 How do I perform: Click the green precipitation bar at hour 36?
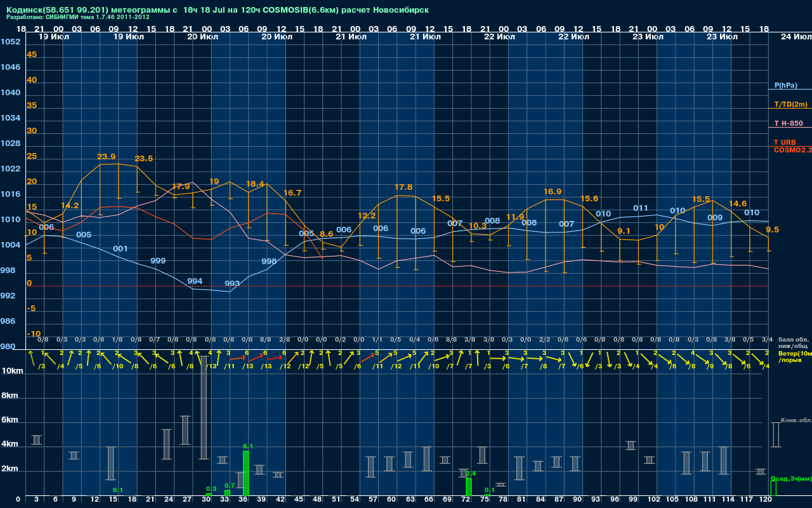246,474
